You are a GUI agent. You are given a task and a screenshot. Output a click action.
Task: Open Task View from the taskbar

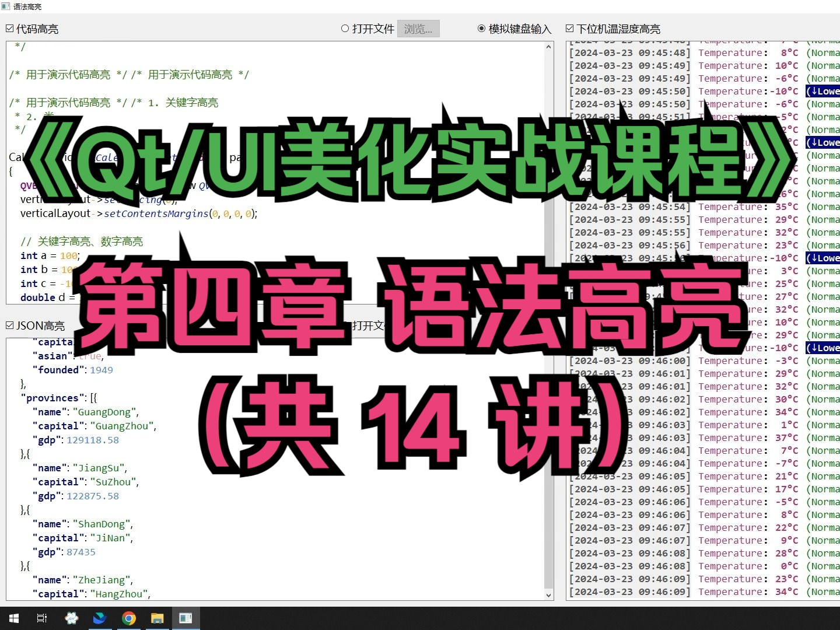point(42,618)
